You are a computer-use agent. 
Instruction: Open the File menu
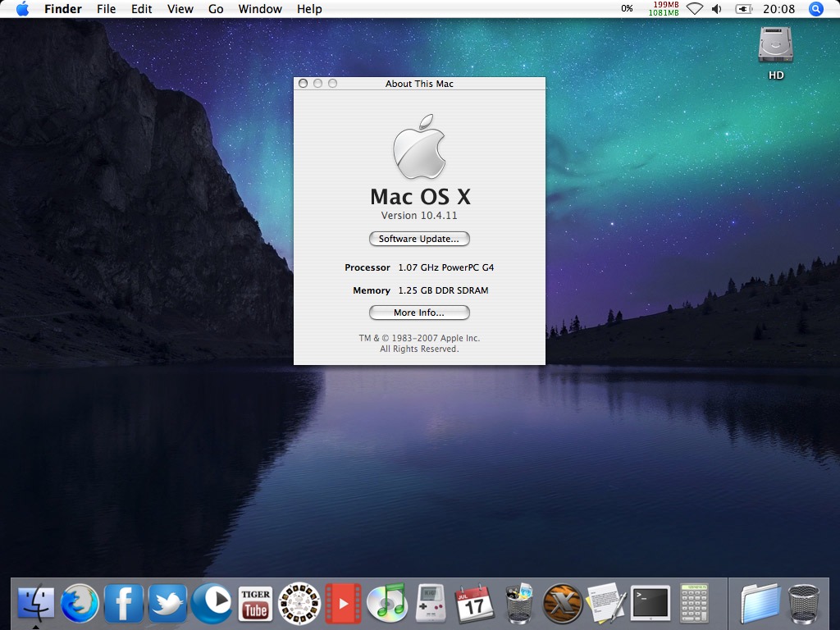pyautogui.click(x=106, y=9)
